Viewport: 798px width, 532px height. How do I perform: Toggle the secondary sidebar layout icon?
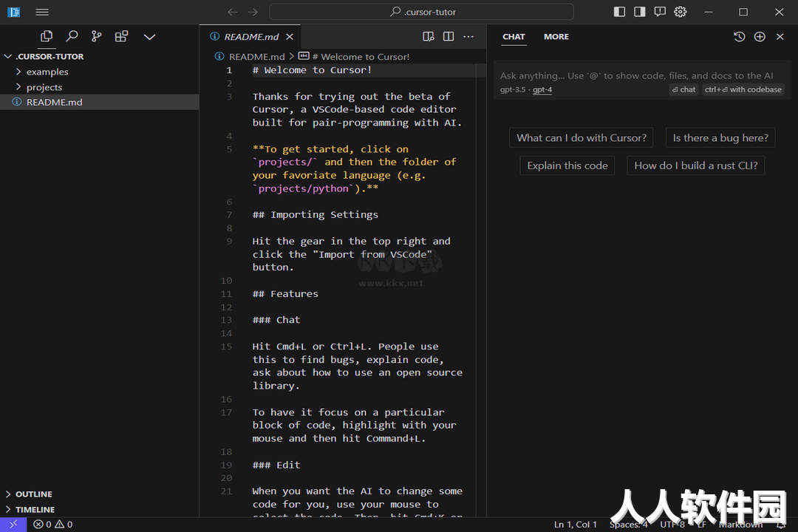640,12
